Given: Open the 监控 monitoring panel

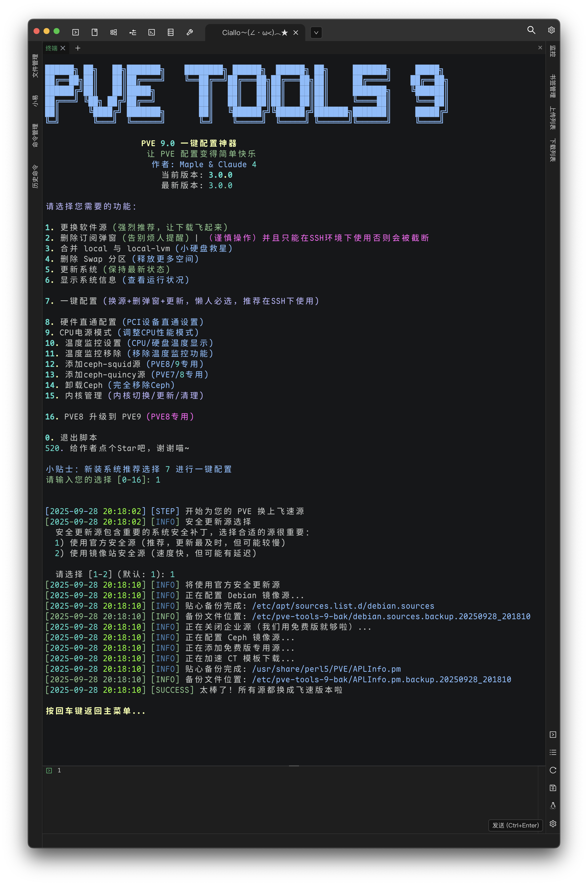Looking at the screenshot, I should coord(553,51).
